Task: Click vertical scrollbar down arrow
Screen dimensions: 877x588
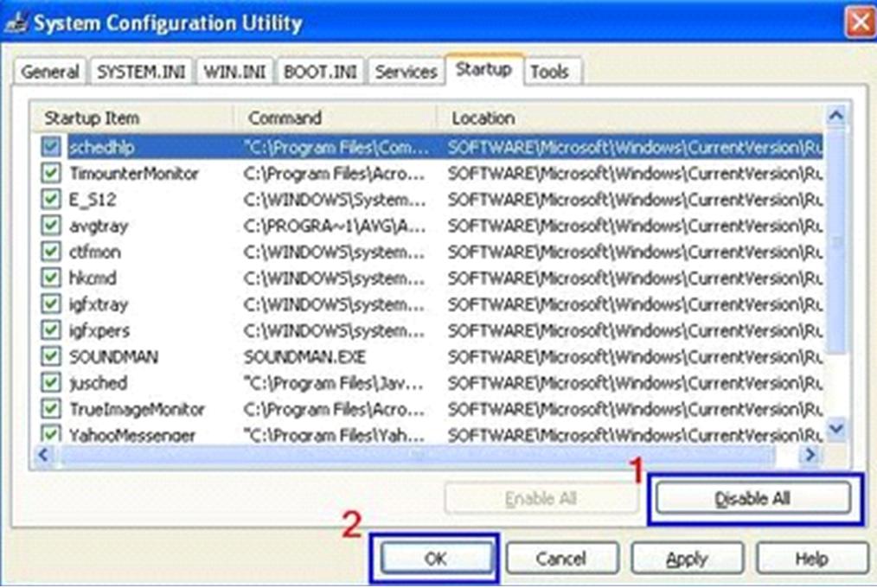Action: click(x=836, y=429)
